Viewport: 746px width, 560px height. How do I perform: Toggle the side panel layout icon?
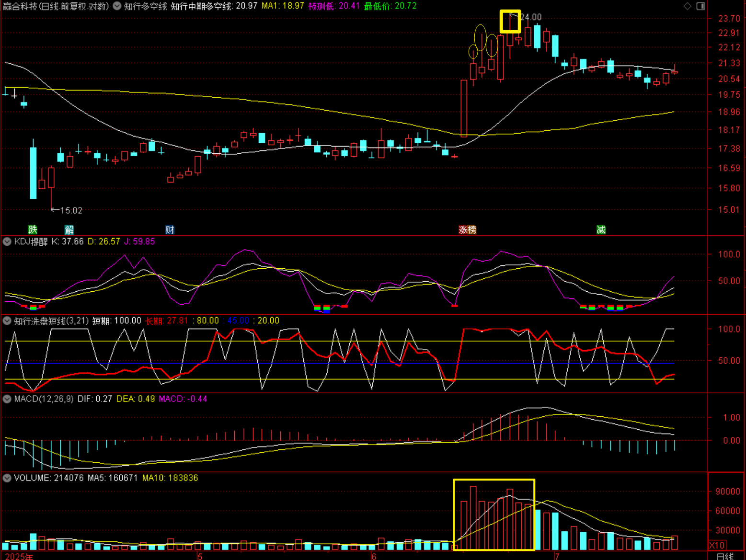(x=700, y=6)
